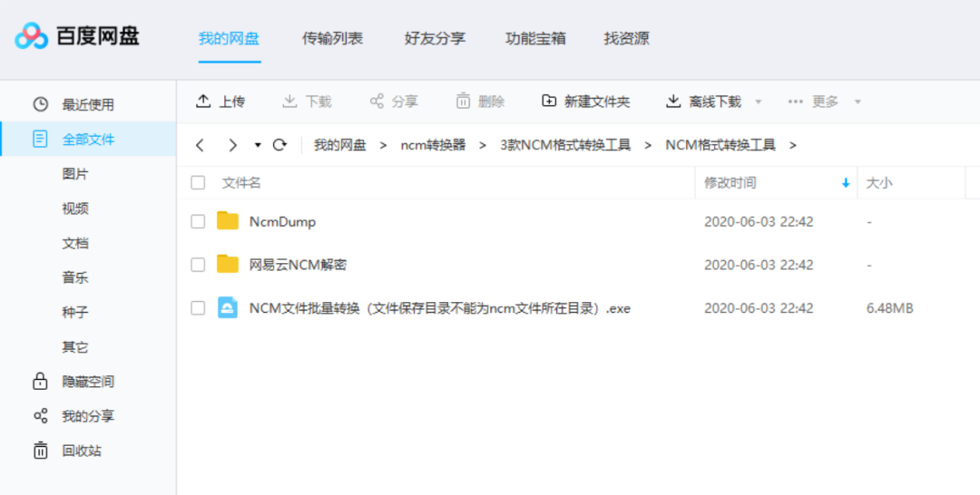
Task: Refresh the current folder listing
Action: tap(279, 145)
